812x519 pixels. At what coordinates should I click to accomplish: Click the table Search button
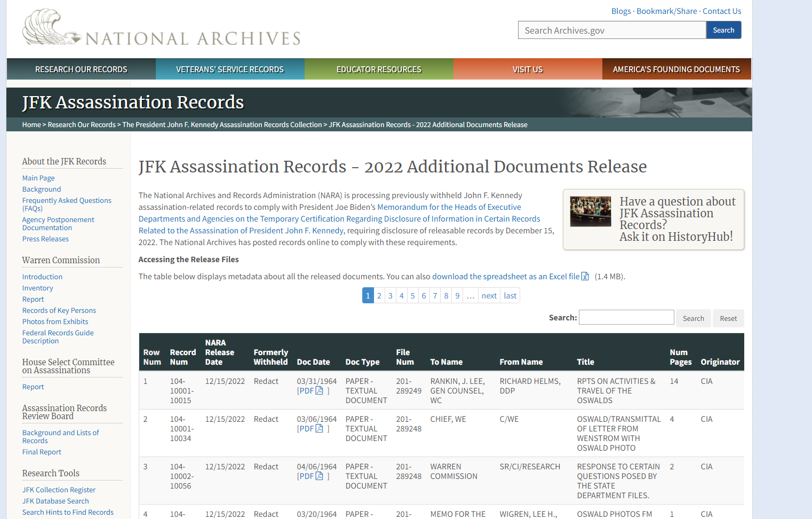[x=694, y=318]
